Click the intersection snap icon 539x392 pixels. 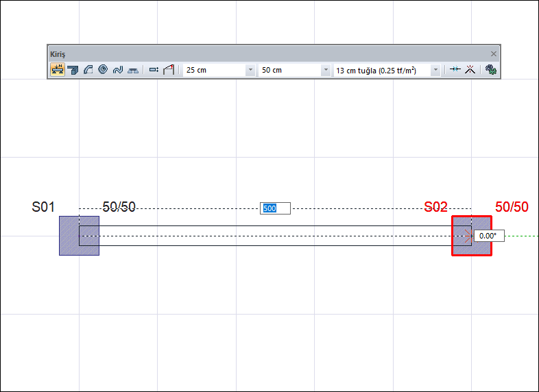[x=470, y=70]
